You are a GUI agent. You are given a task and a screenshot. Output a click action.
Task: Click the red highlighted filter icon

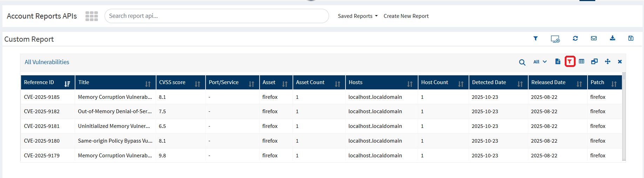point(570,62)
